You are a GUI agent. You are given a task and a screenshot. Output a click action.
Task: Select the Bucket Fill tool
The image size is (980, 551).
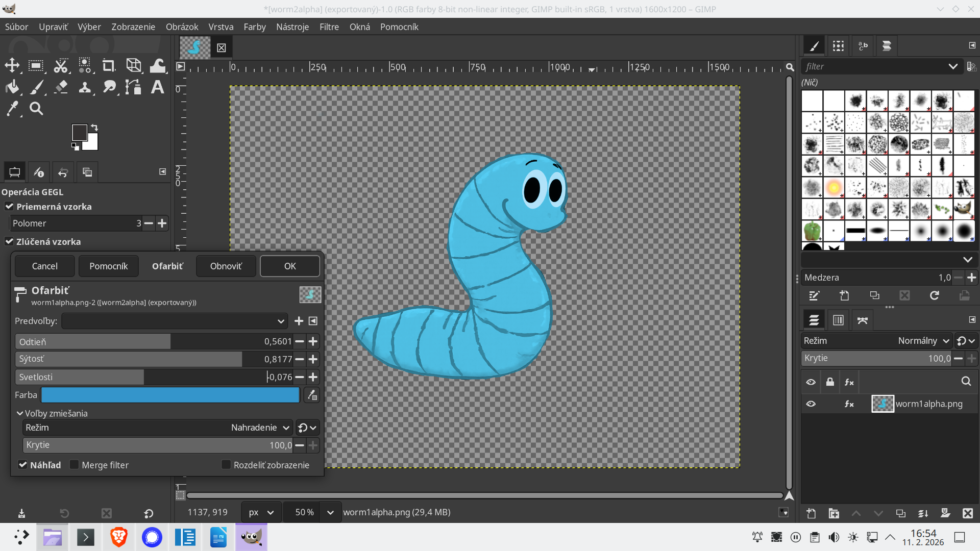click(12, 87)
